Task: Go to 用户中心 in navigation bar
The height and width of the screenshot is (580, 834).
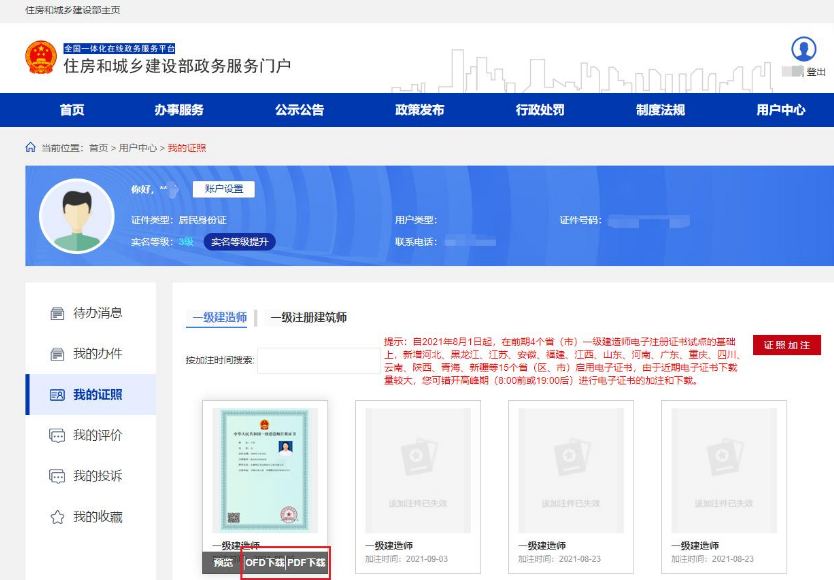Action: pos(780,110)
